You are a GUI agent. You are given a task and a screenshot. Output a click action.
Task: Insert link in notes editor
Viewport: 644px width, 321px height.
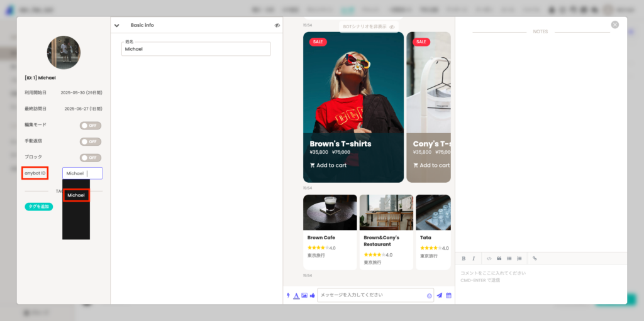pos(535,259)
